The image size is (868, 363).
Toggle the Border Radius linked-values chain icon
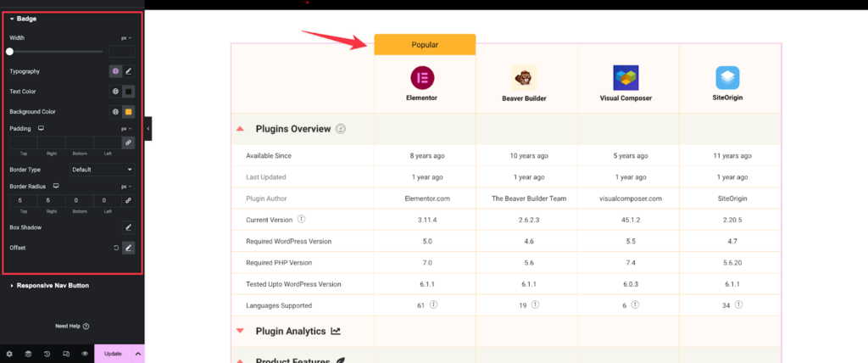pos(129,201)
